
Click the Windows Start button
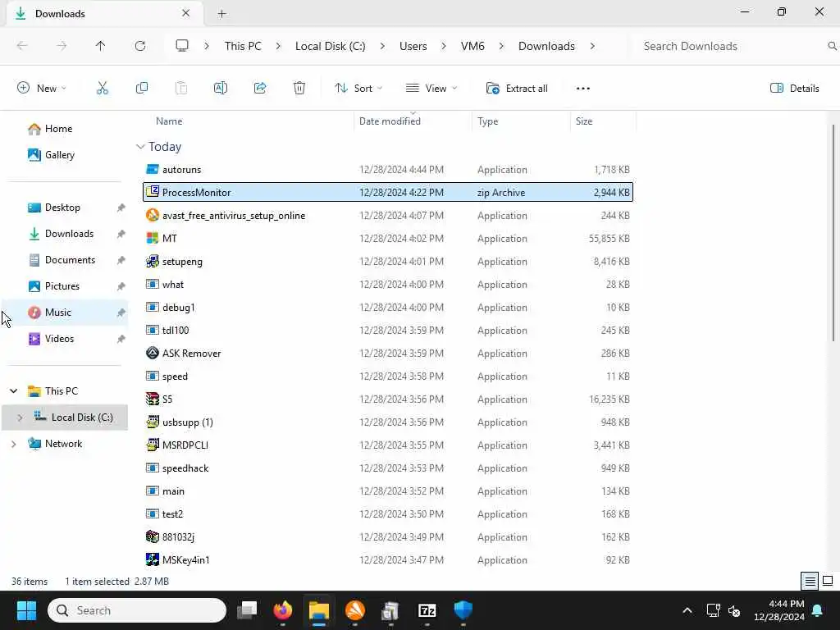tap(26, 610)
